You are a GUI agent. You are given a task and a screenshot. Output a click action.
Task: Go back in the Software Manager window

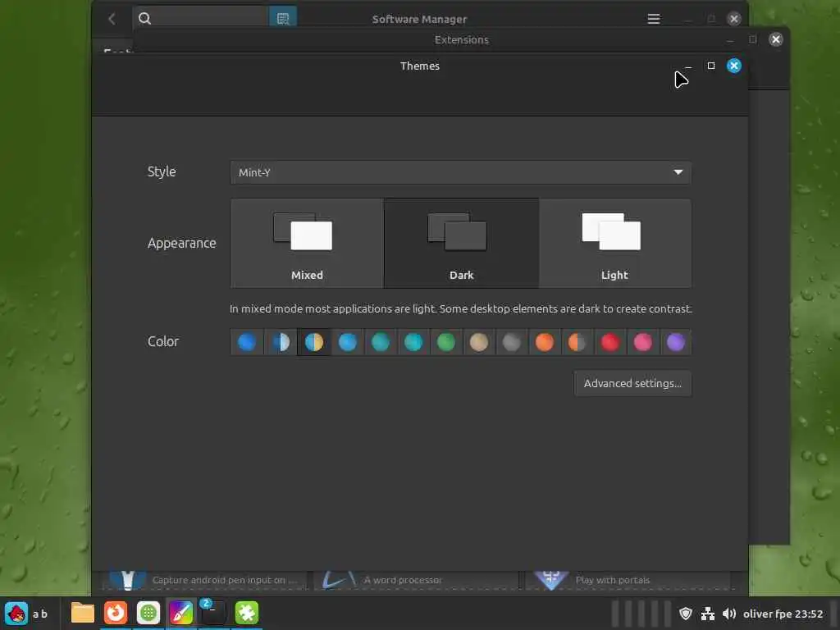point(112,20)
